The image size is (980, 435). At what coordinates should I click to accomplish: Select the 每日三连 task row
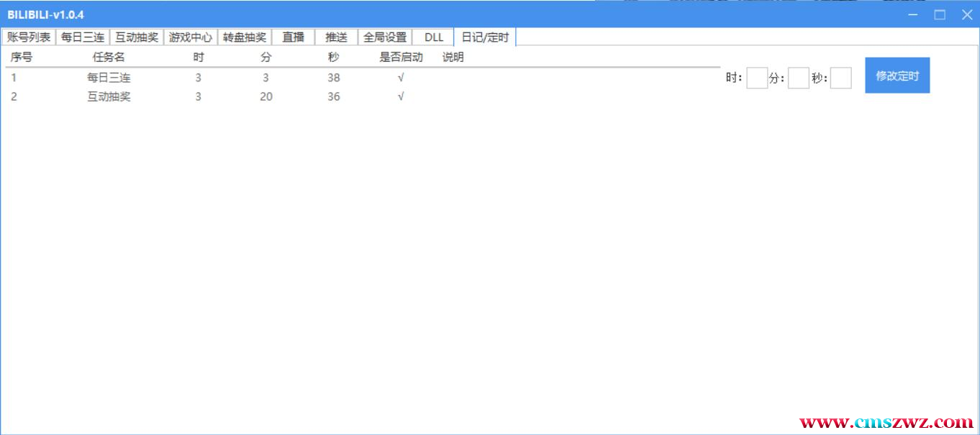pos(109,78)
